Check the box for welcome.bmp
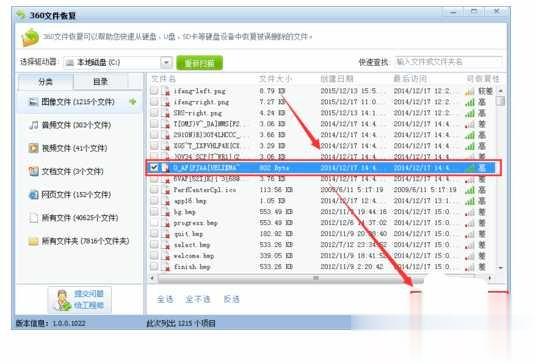This screenshot has width=536, height=364. tap(154, 255)
